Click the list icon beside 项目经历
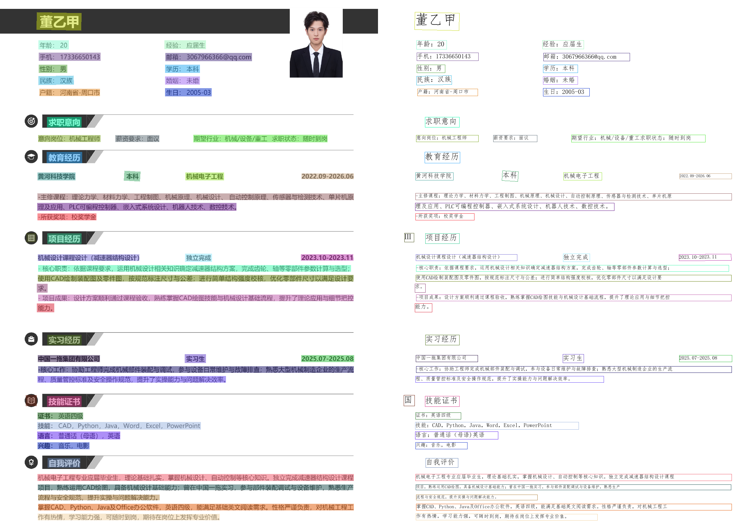 (x=31, y=238)
